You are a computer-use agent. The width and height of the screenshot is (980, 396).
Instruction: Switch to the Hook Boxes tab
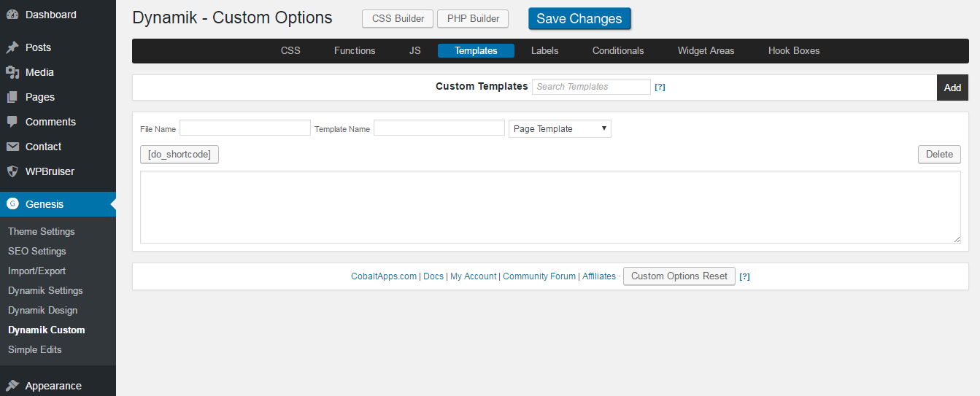794,50
